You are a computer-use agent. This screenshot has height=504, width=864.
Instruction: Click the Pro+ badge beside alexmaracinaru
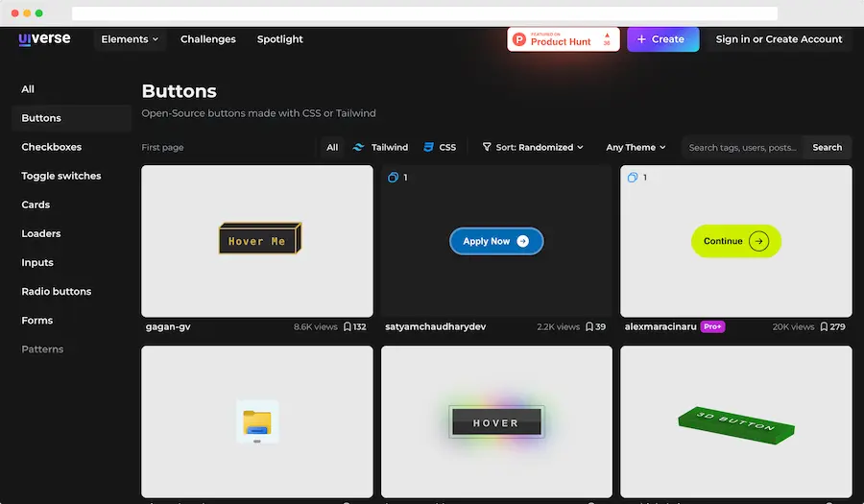712,326
